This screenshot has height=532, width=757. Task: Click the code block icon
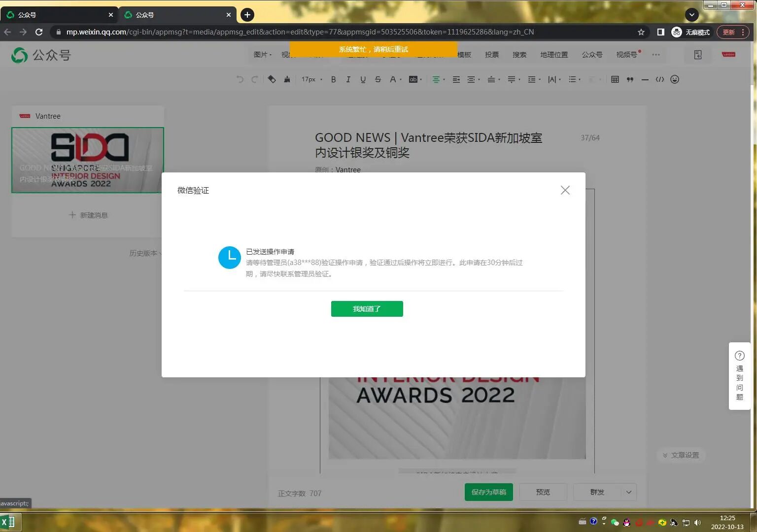point(660,79)
